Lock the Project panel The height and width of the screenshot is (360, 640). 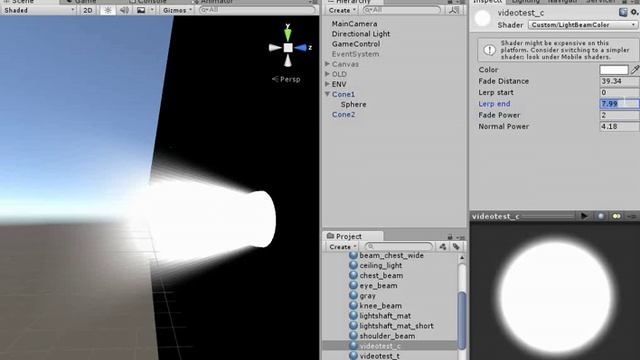coord(450,237)
